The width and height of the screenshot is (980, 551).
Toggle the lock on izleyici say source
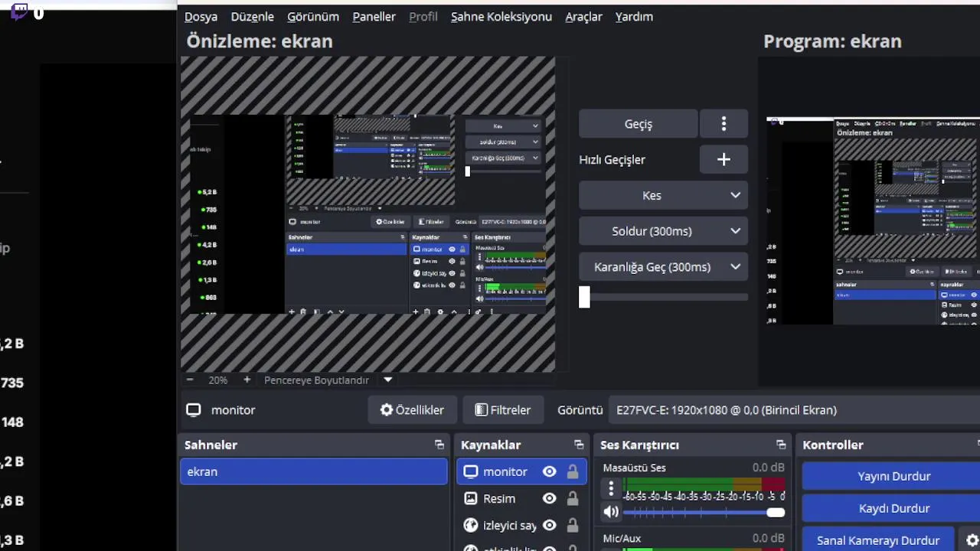[572, 526]
